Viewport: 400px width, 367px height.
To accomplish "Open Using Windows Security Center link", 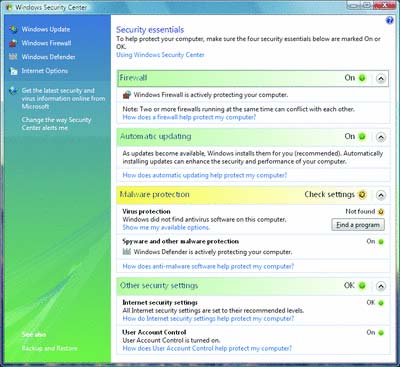I will click(160, 55).
